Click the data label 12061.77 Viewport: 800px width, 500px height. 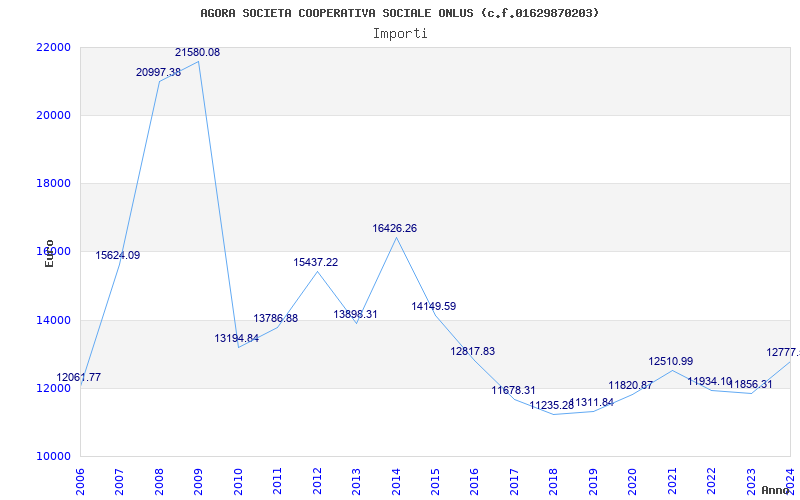(79, 378)
